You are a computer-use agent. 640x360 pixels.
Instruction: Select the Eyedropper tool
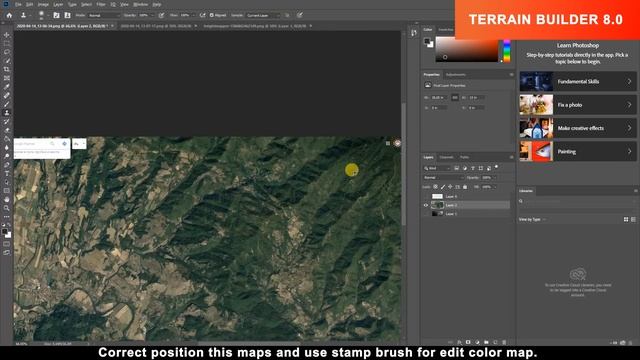tap(7, 87)
